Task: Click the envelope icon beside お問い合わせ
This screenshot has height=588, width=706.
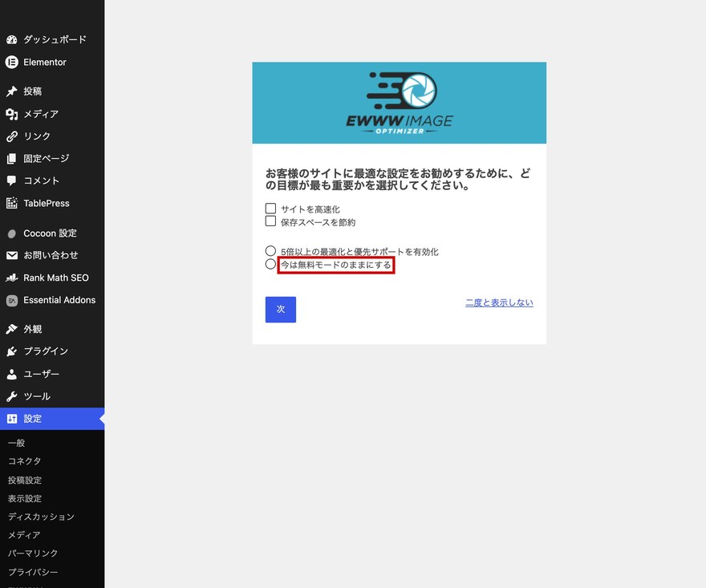Action: 12,256
